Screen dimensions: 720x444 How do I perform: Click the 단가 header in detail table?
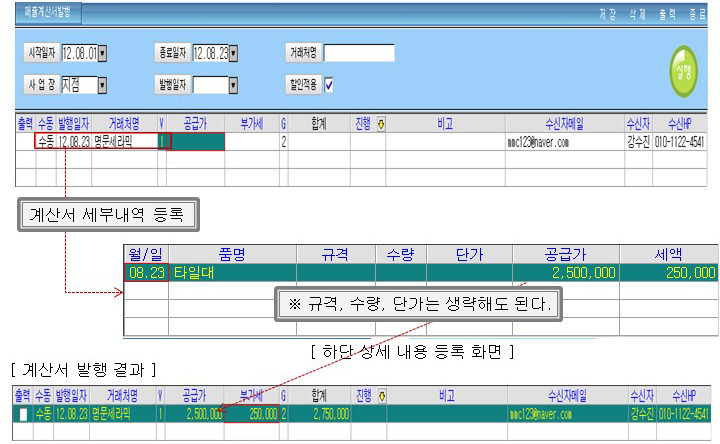[469, 254]
